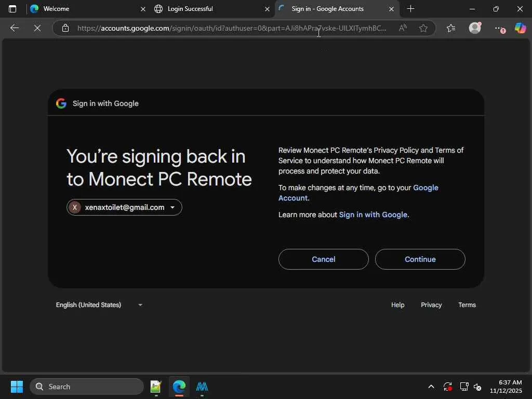Viewport: 532px width, 399px height.
Task: Open a new browser tab
Action: [x=410, y=9]
